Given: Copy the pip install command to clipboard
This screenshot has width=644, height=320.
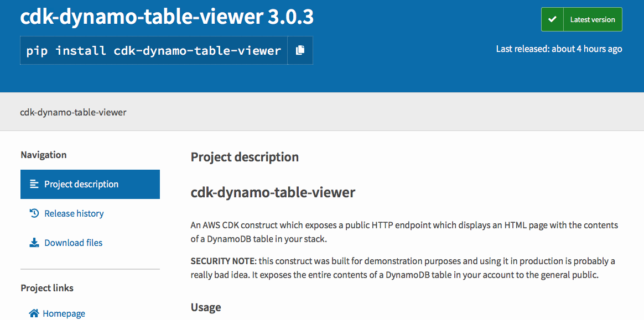Looking at the screenshot, I should pyautogui.click(x=300, y=50).
